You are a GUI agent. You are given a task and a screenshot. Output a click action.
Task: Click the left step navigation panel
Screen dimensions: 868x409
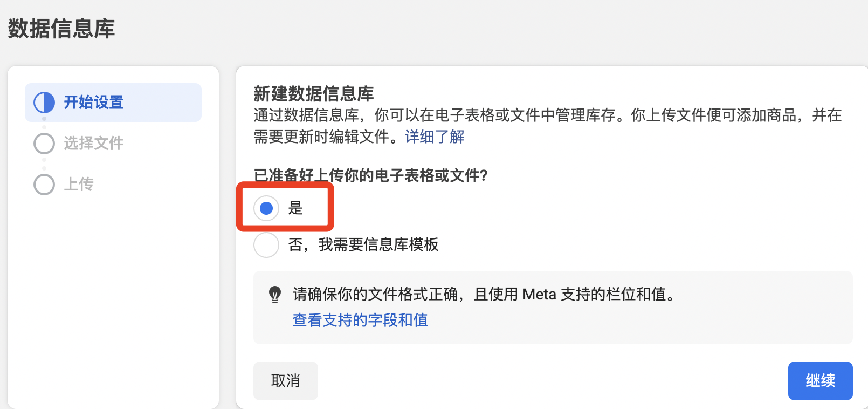click(113, 237)
